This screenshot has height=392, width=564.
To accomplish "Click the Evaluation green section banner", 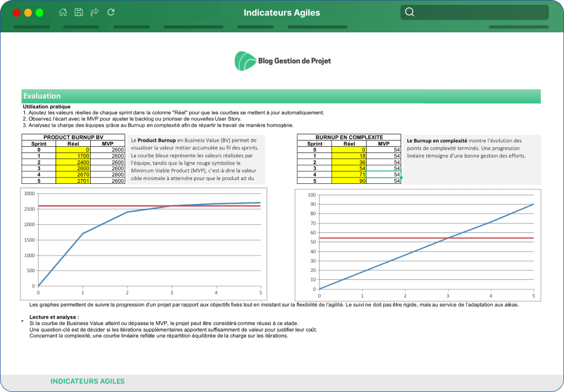I will (x=281, y=96).
